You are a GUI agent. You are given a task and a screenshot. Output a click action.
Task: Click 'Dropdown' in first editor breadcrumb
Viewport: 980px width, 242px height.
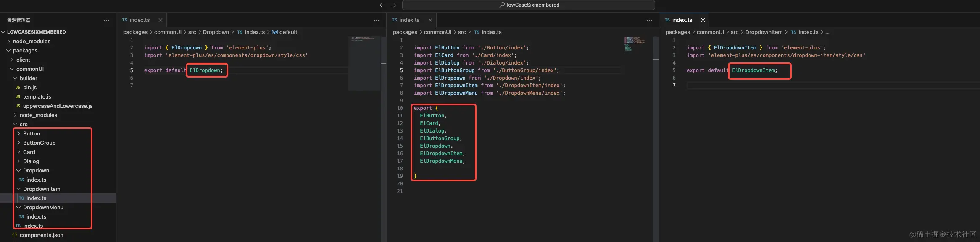[x=216, y=32]
